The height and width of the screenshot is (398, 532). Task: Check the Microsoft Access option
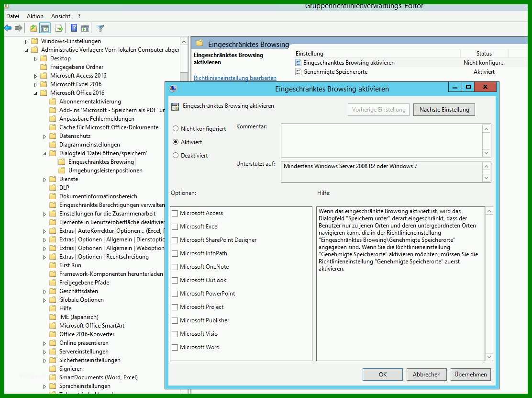(175, 213)
